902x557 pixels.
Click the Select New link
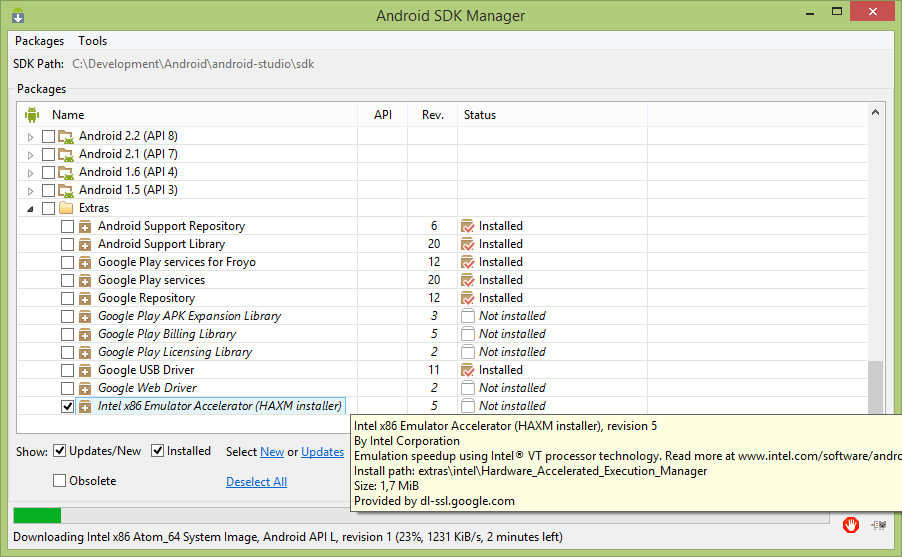(x=272, y=452)
